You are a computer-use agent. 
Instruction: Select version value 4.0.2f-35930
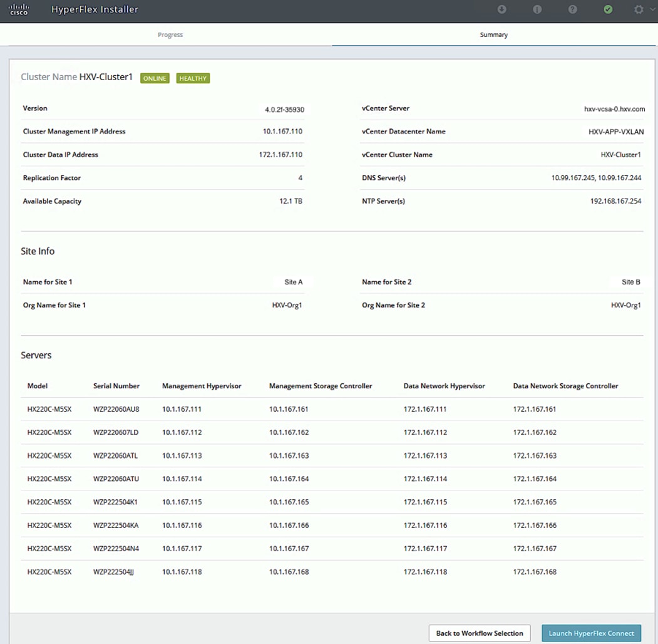pos(284,110)
